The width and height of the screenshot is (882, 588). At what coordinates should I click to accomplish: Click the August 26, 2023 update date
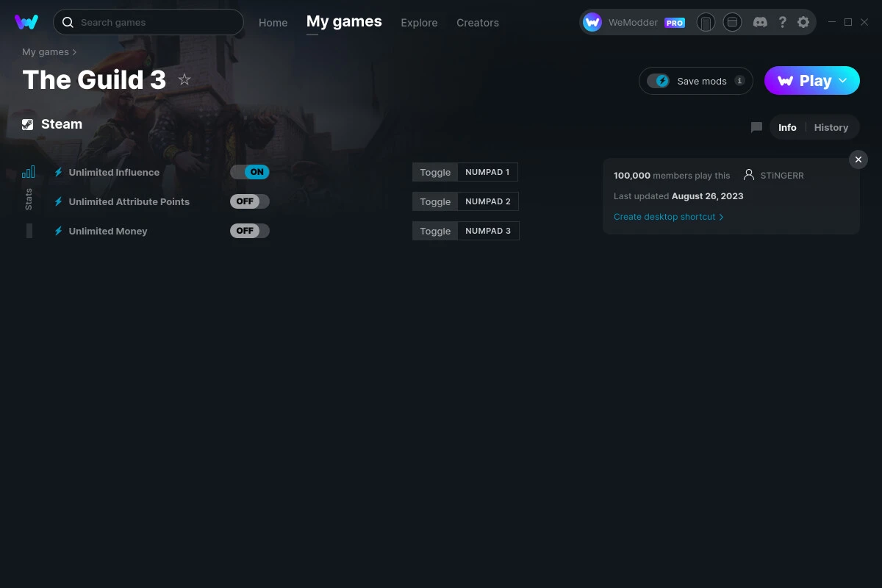click(707, 196)
